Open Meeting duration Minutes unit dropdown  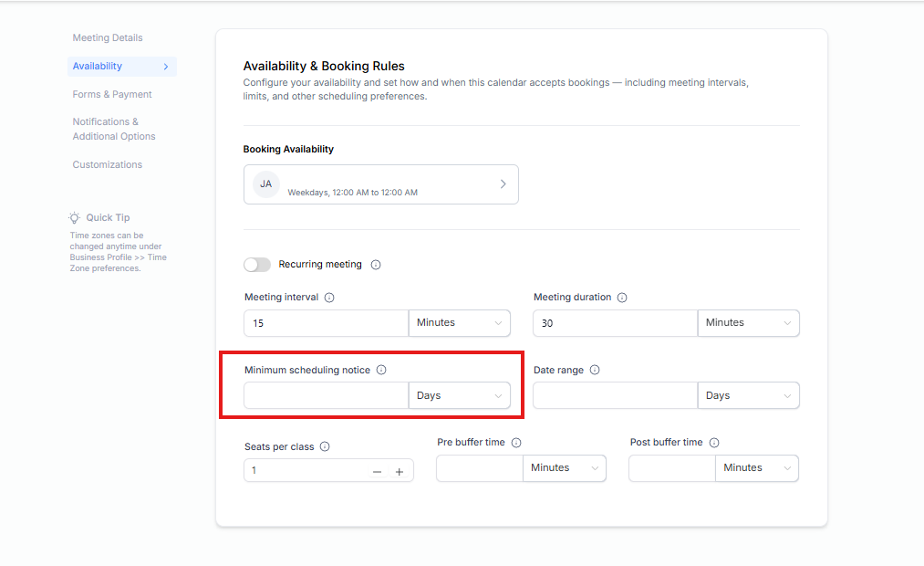[748, 323]
